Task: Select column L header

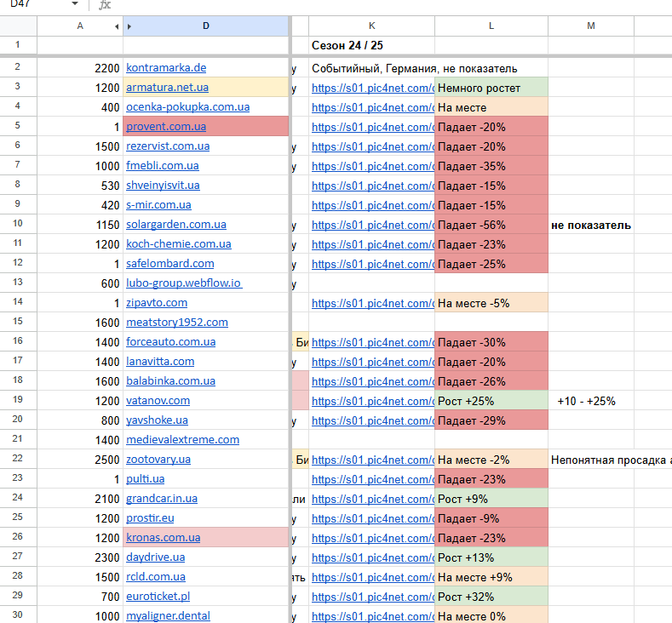Action: click(491, 26)
